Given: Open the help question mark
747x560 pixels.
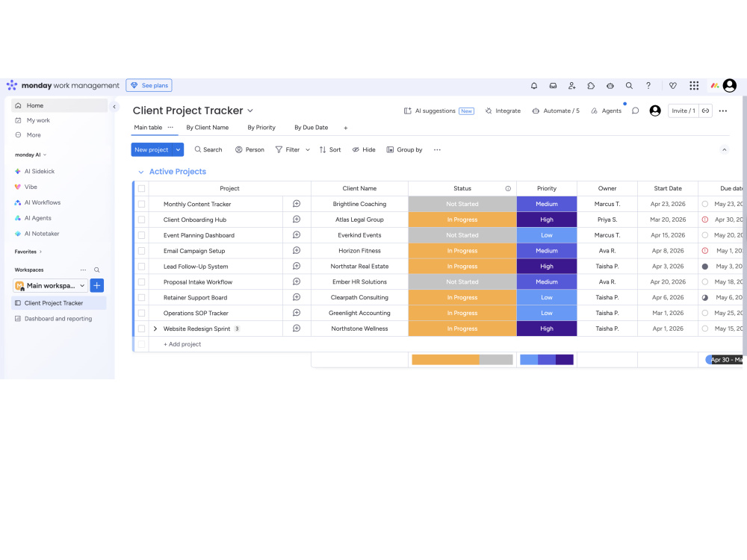Looking at the screenshot, I should (648, 86).
